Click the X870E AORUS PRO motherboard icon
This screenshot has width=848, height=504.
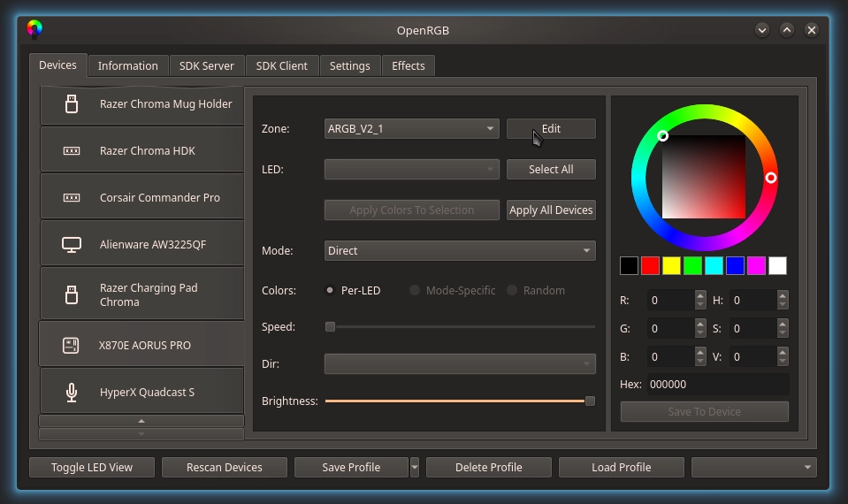pos(71,346)
